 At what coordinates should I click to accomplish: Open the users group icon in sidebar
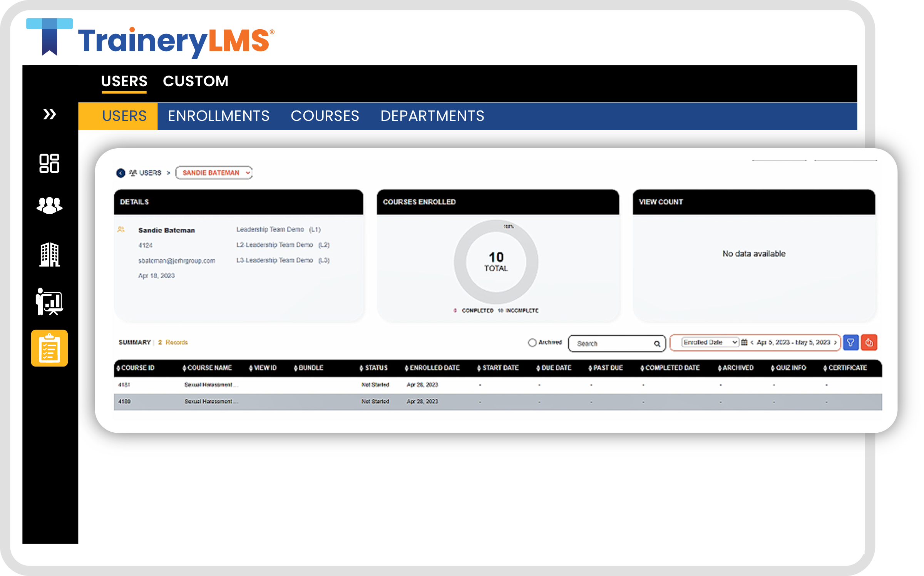[49, 205]
